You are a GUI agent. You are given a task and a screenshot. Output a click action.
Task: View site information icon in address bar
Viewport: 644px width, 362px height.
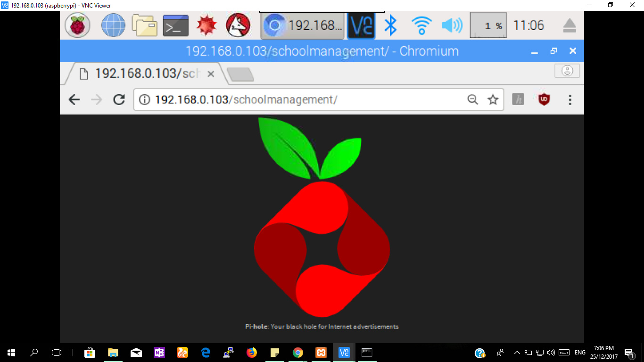tap(145, 99)
